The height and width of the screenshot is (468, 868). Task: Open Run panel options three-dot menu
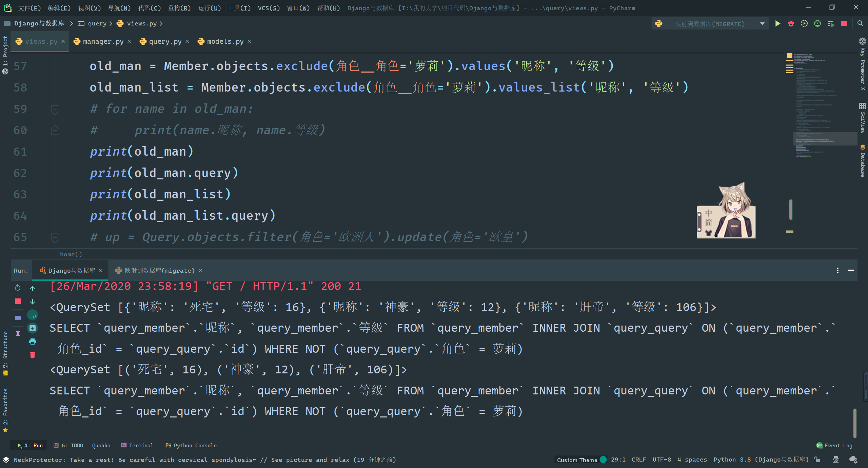(837, 270)
